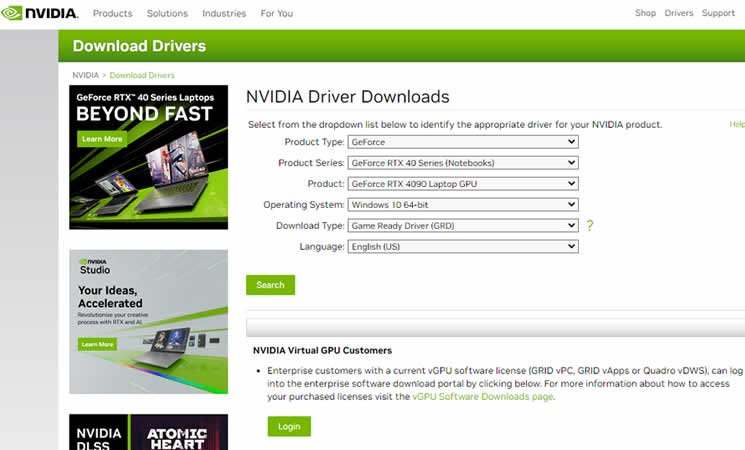The height and width of the screenshot is (450, 745).
Task: Click Learn More on NVIDIA Studio banner
Action: [97, 344]
